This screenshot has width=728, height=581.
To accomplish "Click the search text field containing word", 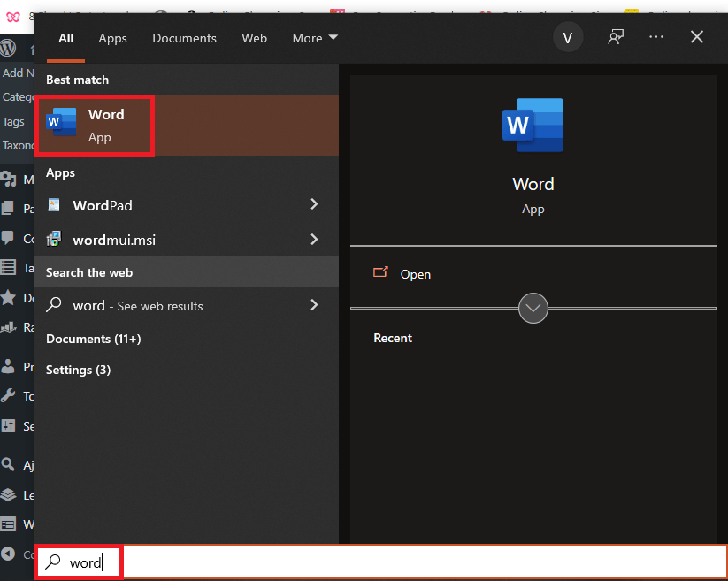I will pyautogui.click(x=380, y=562).
